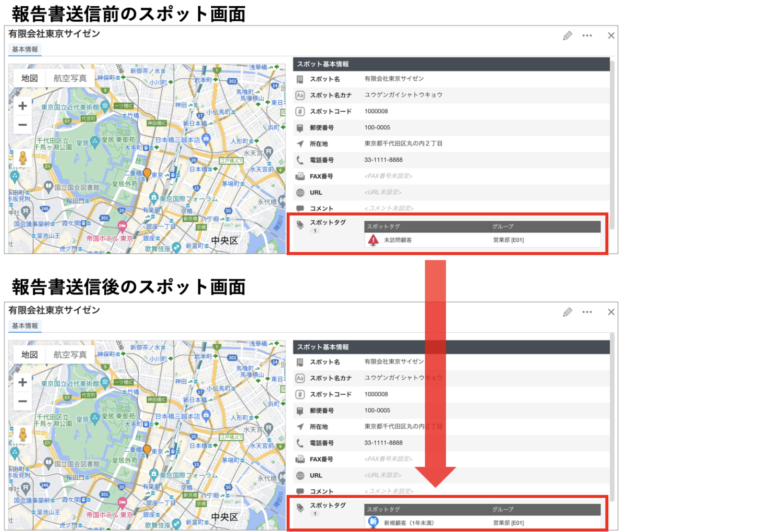The width and height of the screenshot is (773, 532).
Task: Click ユウゲンガイシャトウキョウ kana name in the before-sending screen
Action: coord(403,95)
